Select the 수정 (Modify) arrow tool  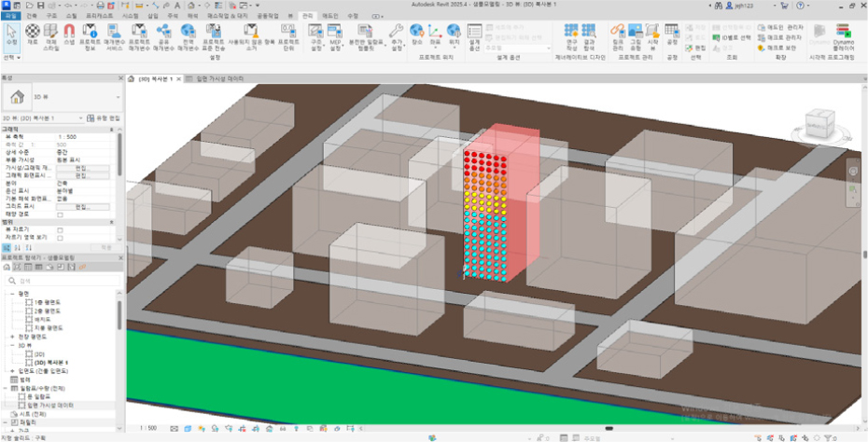tap(11, 36)
